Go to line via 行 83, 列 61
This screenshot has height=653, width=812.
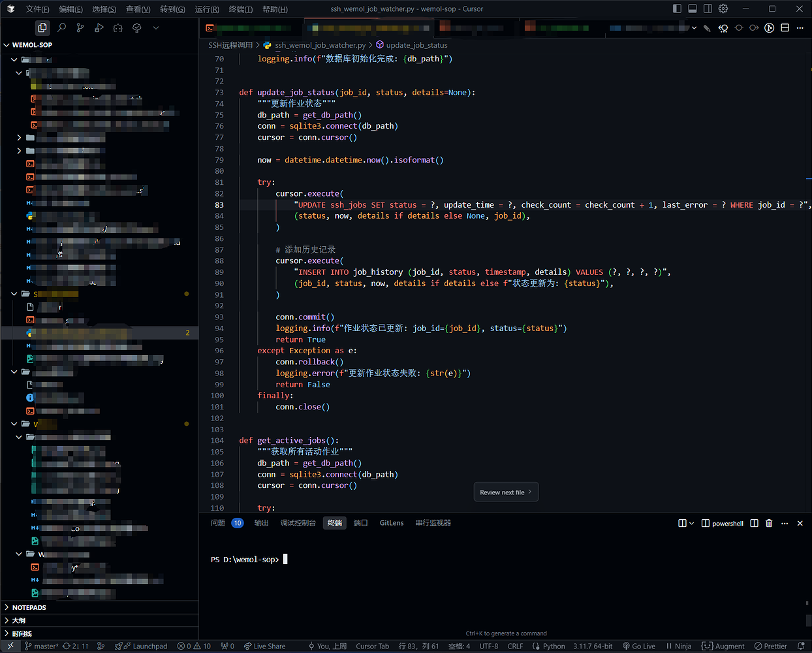click(418, 646)
